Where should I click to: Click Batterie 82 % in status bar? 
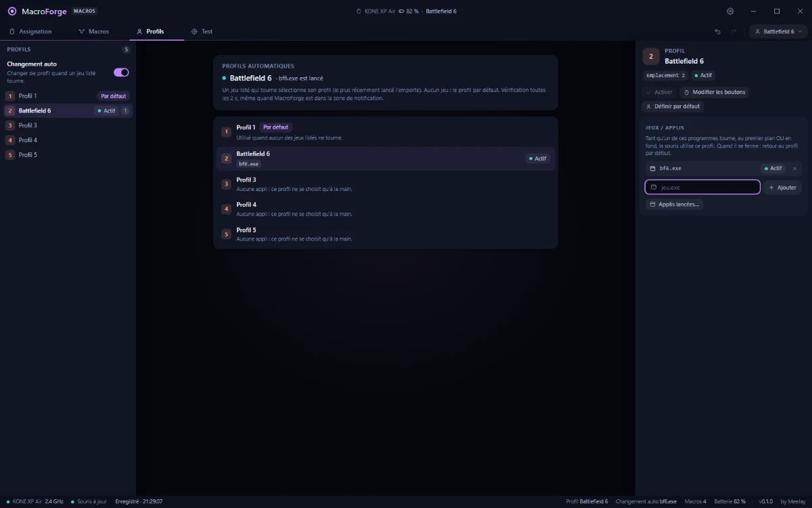coord(729,501)
